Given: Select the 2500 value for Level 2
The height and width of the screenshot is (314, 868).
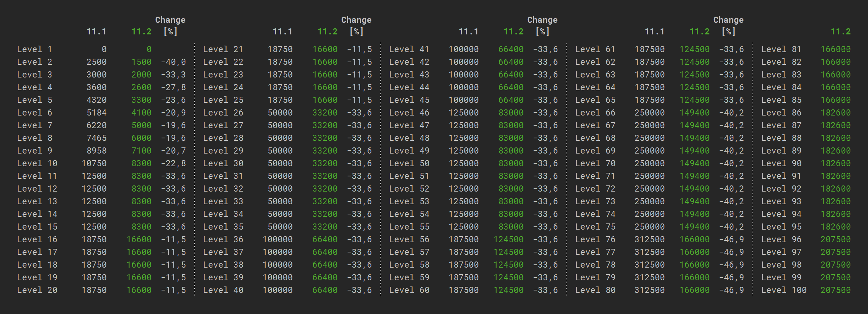Looking at the screenshot, I should click(96, 62).
